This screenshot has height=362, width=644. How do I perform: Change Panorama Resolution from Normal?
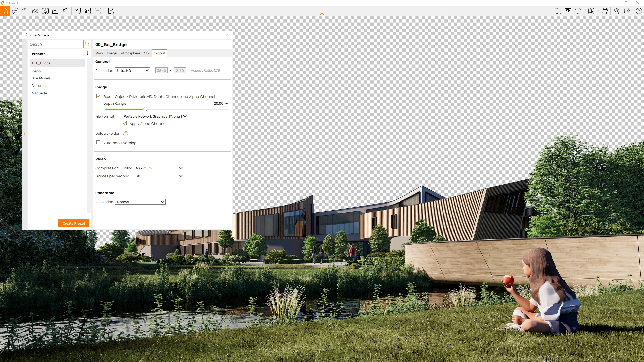(140, 202)
